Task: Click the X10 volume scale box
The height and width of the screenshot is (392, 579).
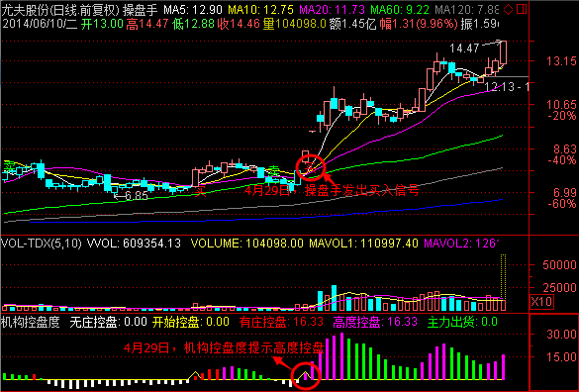Action: coord(541,302)
